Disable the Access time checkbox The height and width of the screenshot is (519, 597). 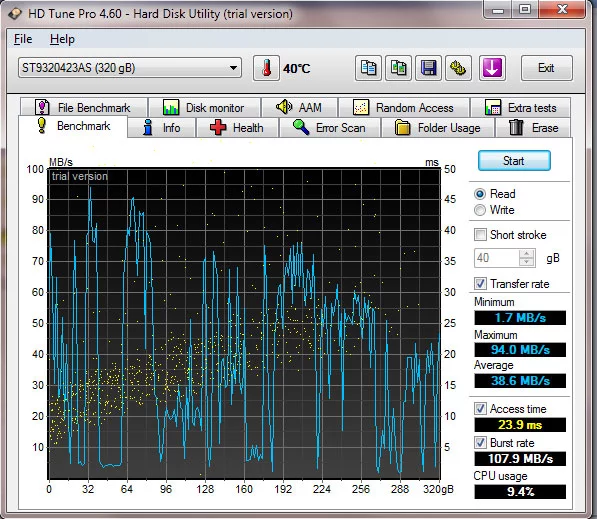480,409
